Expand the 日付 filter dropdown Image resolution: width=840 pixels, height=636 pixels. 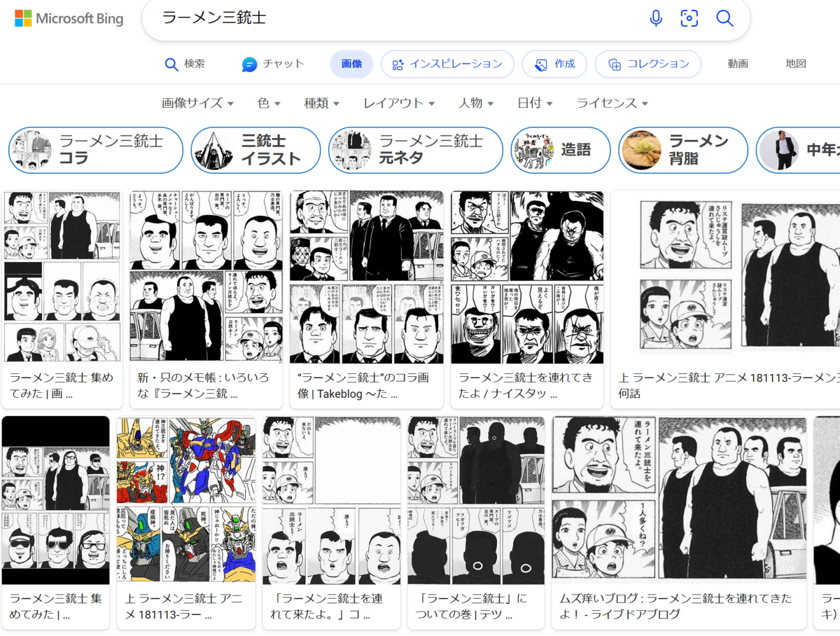point(535,103)
